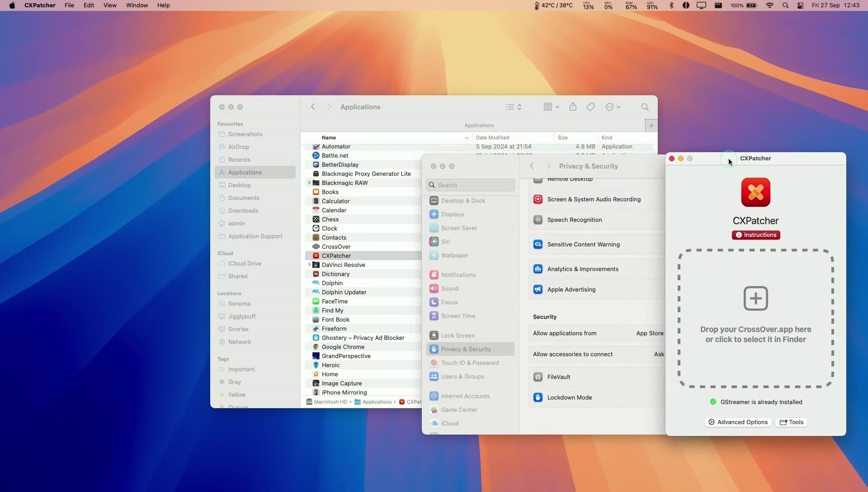The width and height of the screenshot is (868, 492).
Task: Go back in System Settings
Action: 532,166
